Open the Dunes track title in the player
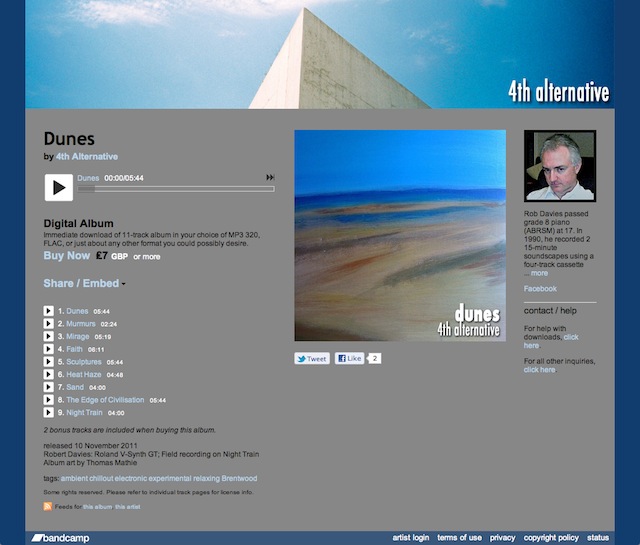The height and width of the screenshot is (545, 640). click(88, 178)
